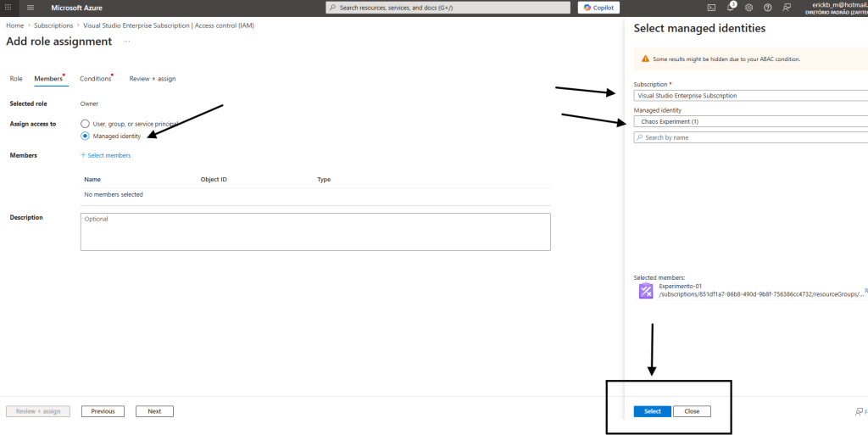
Task: Open portal settings gear icon
Action: point(748,8)
